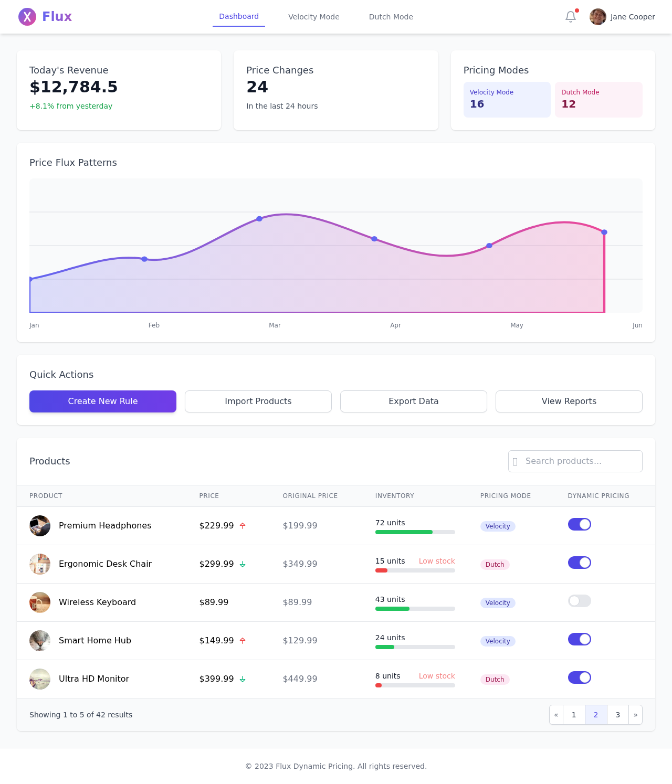Go to the previous page with the left chevron
Screen dimensions: 672x784
tap(556, 715)
